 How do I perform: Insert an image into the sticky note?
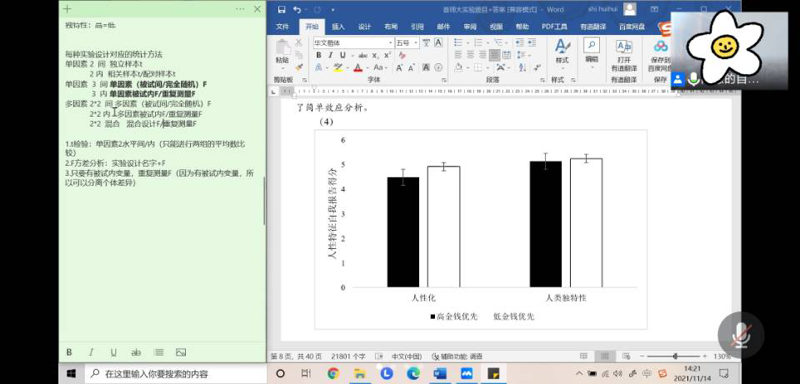point(181,352)
